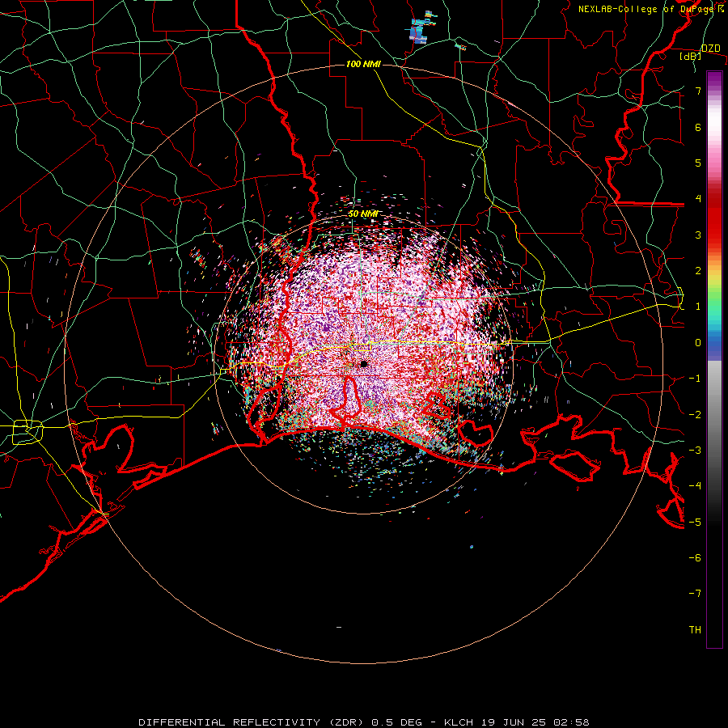Click the DZD legend title

(711, 49)
